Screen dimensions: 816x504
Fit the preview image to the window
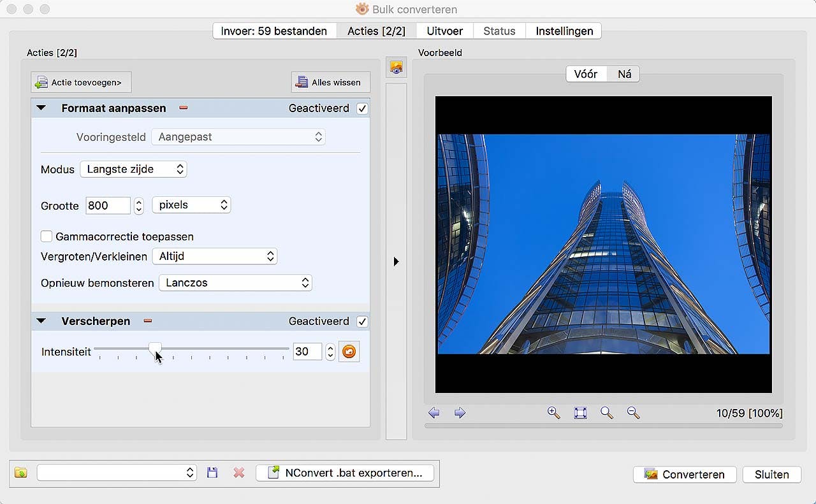click(580, 413)
